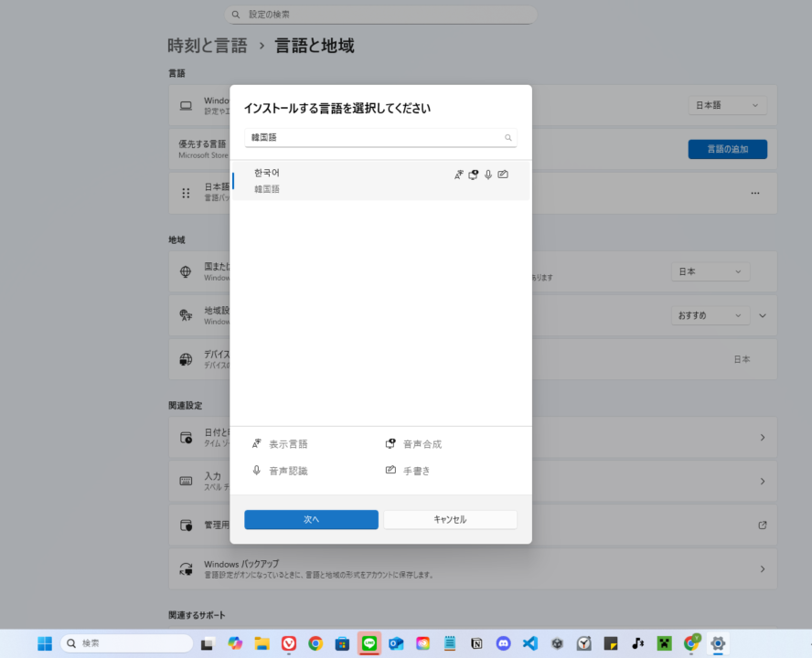
Task: Open the おすすめ regional format dropdown
Action: [710, 314]
